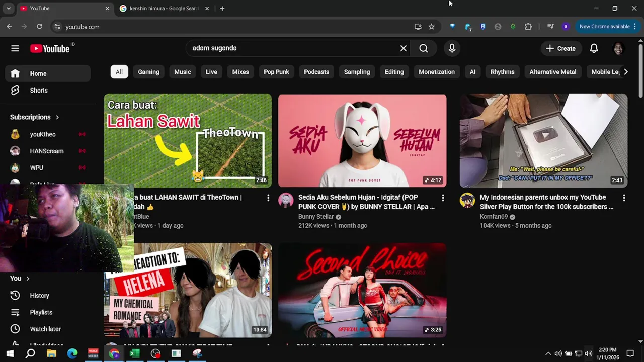644x362 pixels.
Task: Open Sedia Aku Sebelum Hujan video title
Action: tap(366, 202)
